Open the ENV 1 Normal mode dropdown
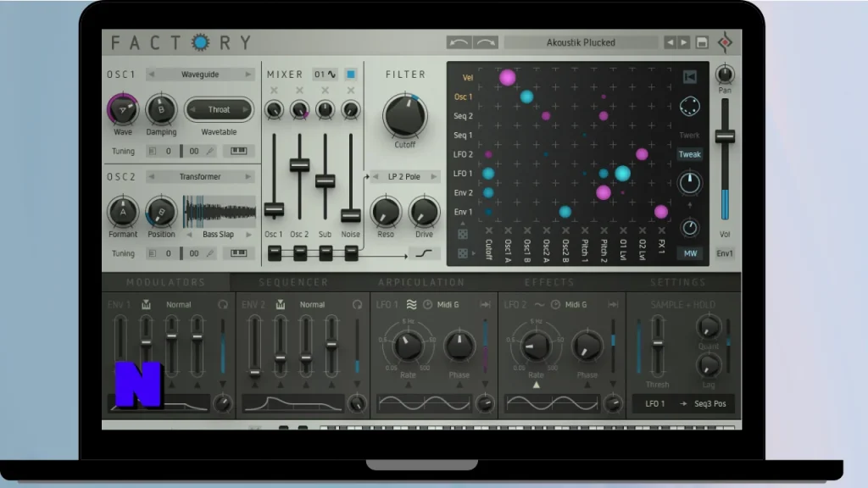This screenshot has width=868, height=488. [x=178, y=304]
